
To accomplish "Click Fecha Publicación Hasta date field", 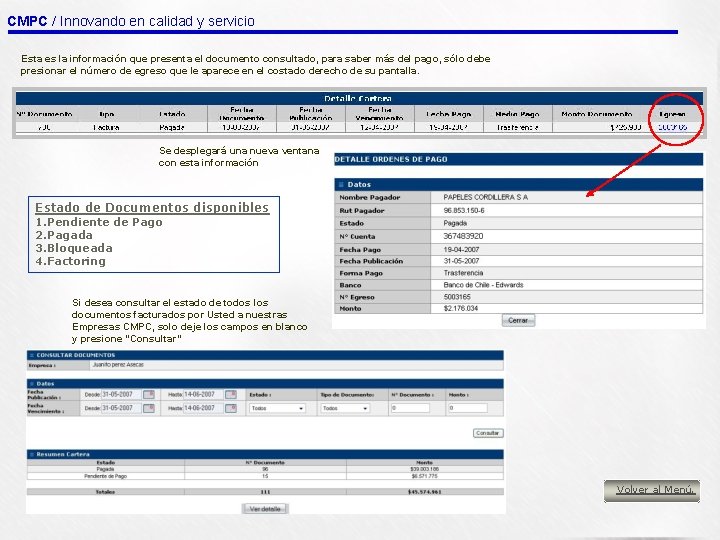I will point(203,394).
